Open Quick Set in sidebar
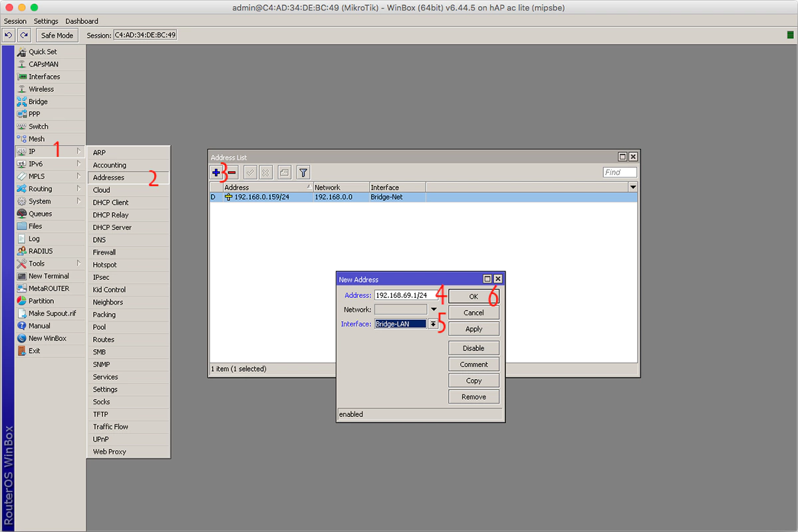This screenshot has height=532, width=798. point(51,52)
